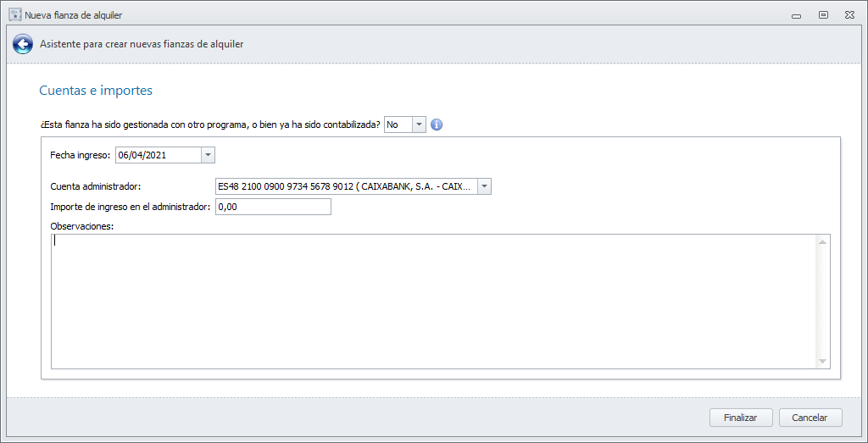Screen dimensions: 868x443
Task: Click the safe icon in title bar
Action: tap(15, 15)
